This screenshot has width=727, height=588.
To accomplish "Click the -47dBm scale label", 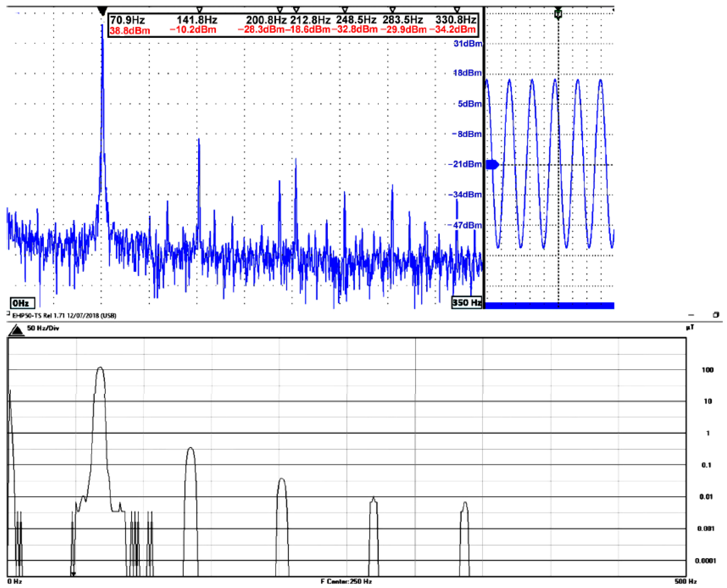I will pyautogui.click(x=465, y=225).
